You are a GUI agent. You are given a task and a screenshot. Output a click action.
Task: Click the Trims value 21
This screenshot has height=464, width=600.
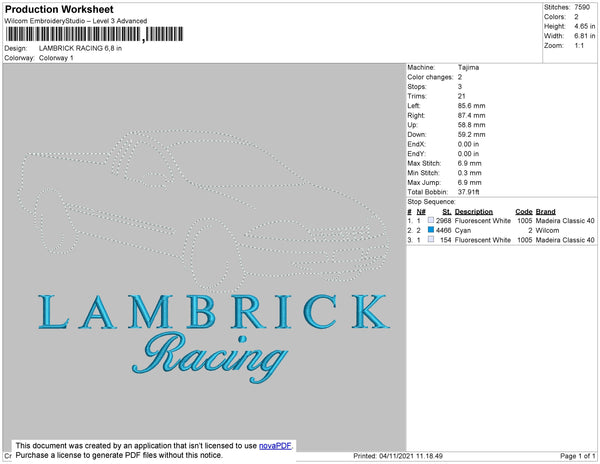(x=461, y=96)
